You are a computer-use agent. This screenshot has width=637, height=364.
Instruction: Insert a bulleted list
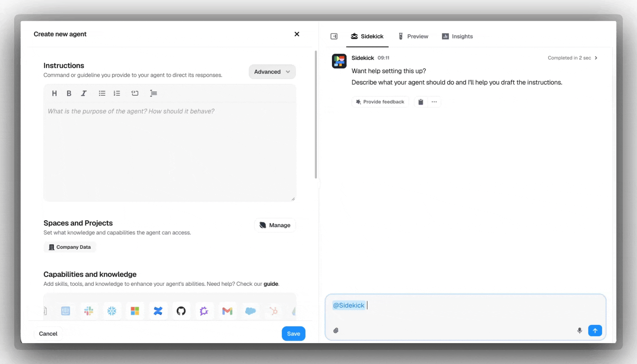[102, 93]
